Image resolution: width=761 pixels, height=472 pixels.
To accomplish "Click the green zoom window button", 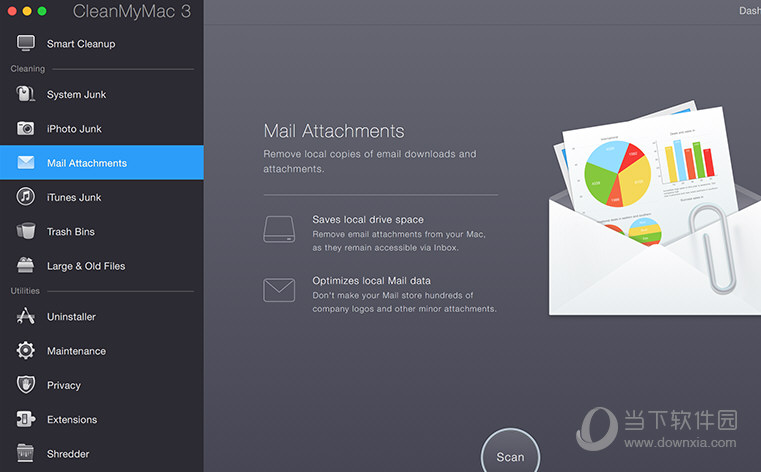I will [42, 11].
